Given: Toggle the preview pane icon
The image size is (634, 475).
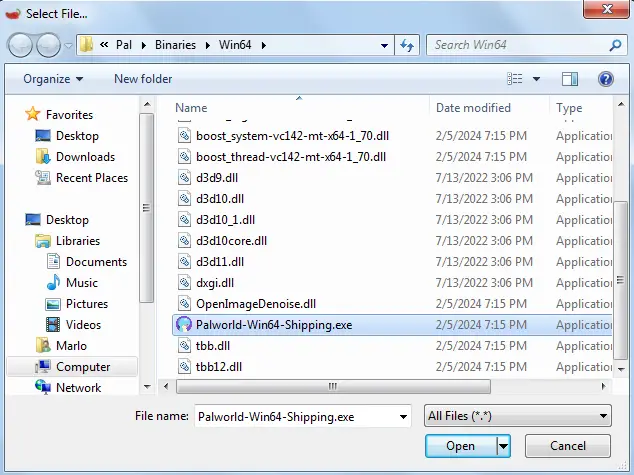Looking at the screenshot, I should point(570,79).
